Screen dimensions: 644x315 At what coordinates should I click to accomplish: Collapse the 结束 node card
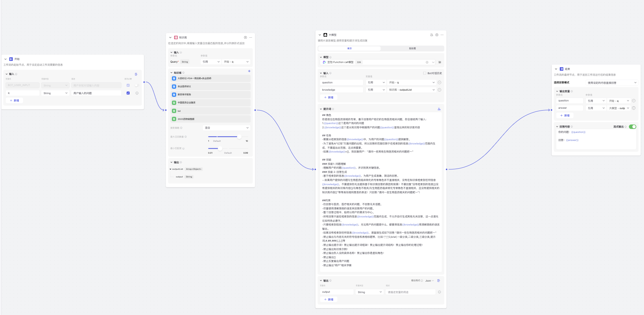coord(556,69)
